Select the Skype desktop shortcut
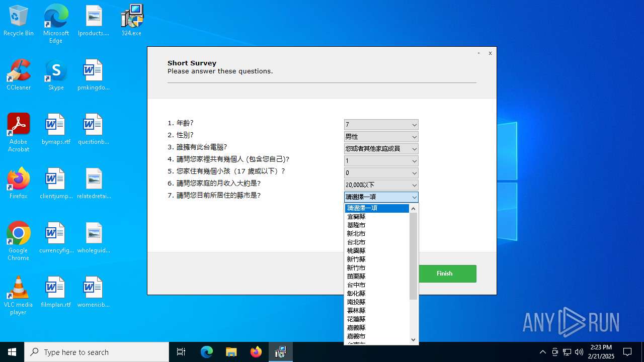The image size is (644, 362). [56, 75]
